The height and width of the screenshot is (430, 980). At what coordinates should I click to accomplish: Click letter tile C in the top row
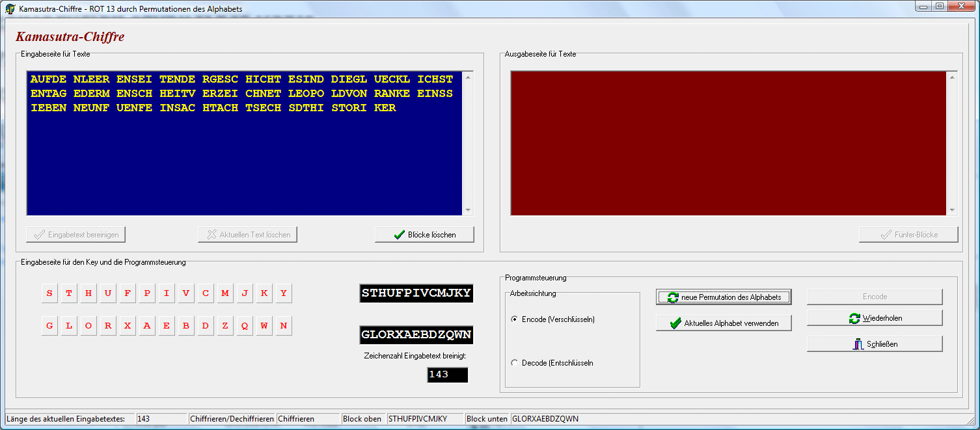click(206, 293)
